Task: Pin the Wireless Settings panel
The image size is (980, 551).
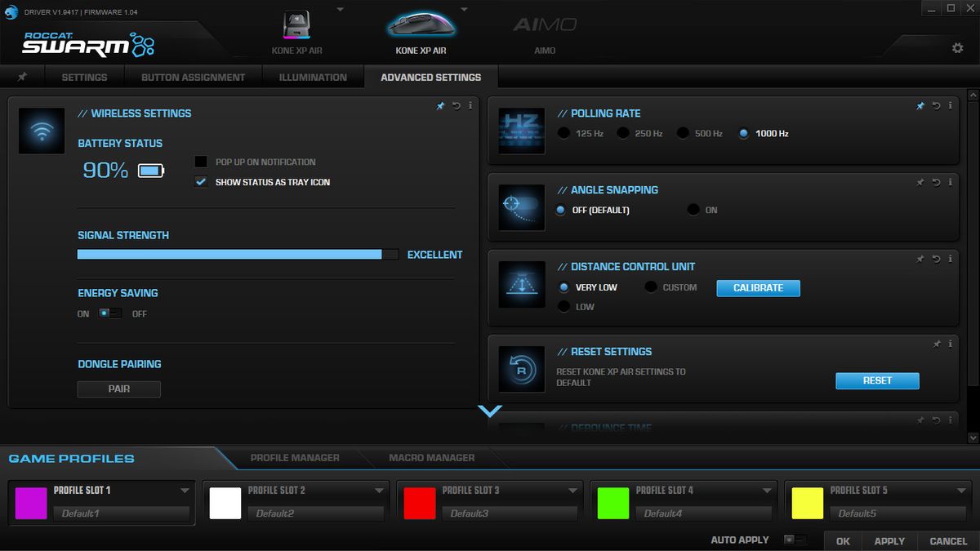Action: tap(441, 106)
